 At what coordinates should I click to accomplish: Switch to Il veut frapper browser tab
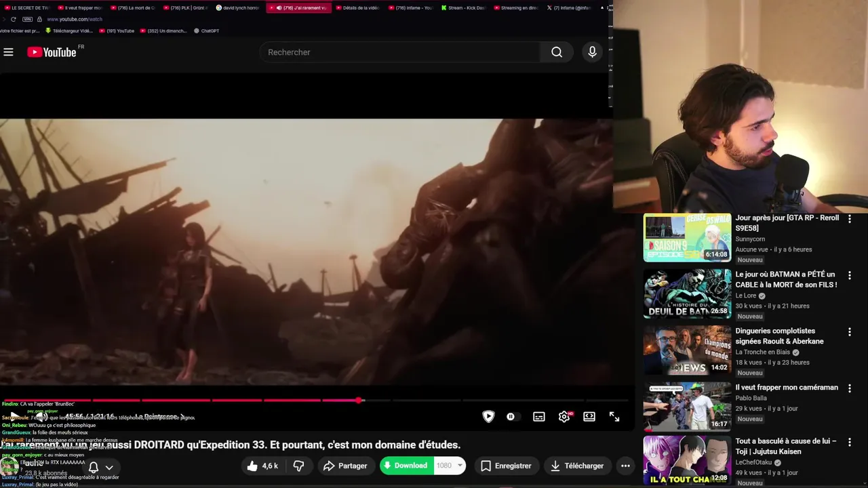pyautogui.click(x=80, y=7)
